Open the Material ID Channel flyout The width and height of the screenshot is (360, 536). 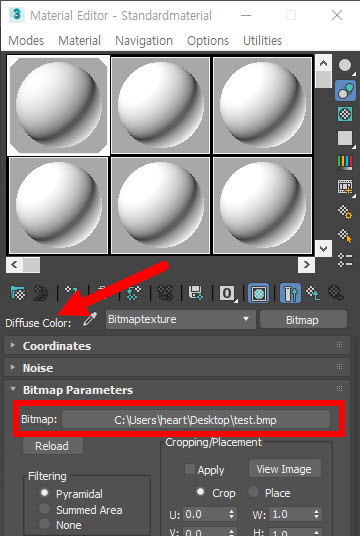pos(227,293)
